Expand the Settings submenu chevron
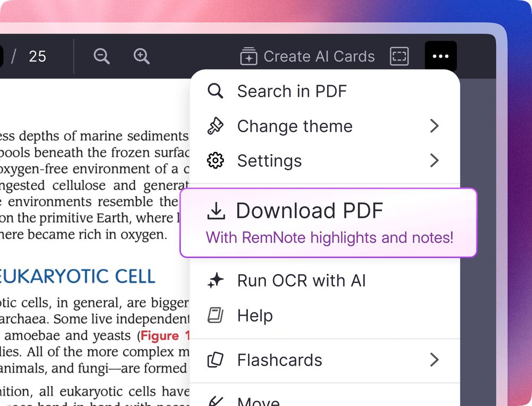 tap(434, 160)
